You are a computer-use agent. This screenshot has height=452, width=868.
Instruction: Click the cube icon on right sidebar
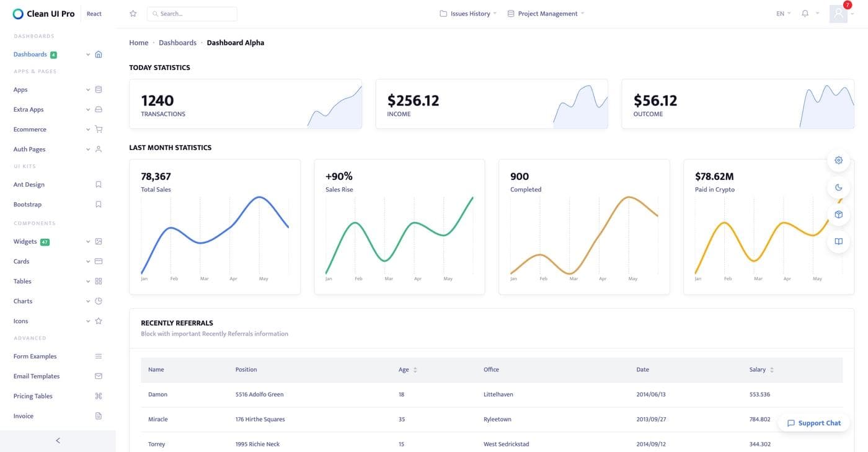coord(838,215)
